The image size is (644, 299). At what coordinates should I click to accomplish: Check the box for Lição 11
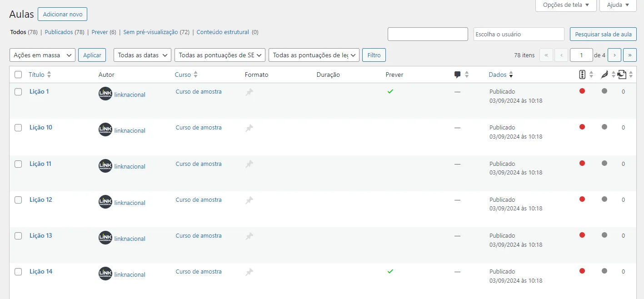[18, 164]
